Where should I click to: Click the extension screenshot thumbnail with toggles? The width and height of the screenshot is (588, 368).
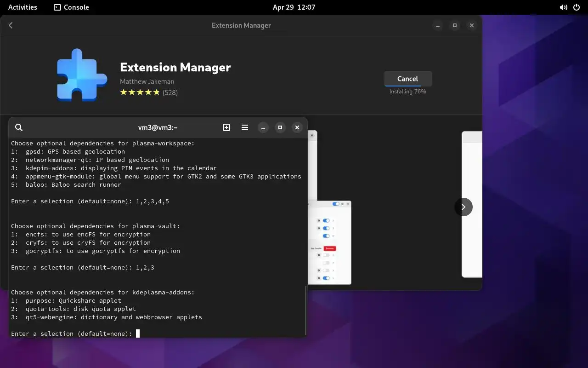click(329, 242)
